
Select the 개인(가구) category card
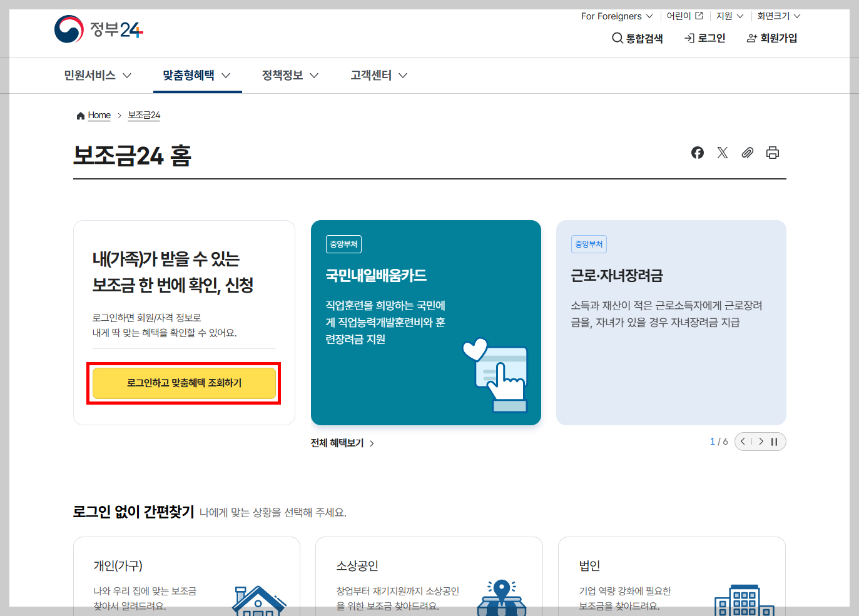coord(186,575)
